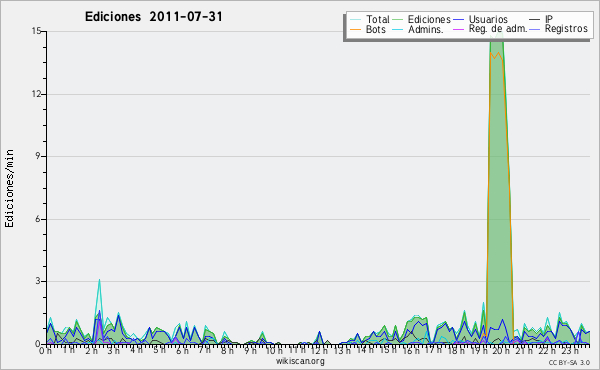Click the green Ediciones legend line swatch
Screen dimensions: 600x370
click(x=398, y=19)
